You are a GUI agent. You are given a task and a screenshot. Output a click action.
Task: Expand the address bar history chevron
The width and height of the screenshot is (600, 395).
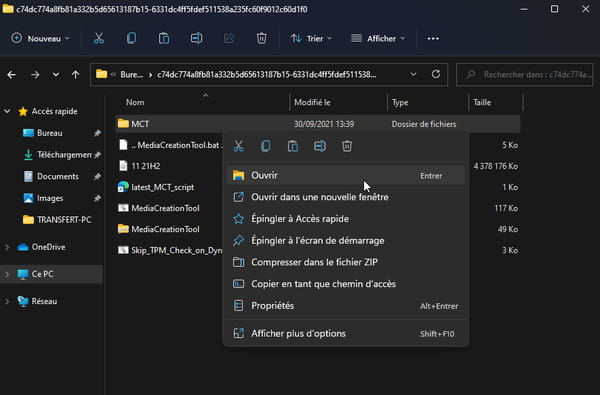point(413,74)
